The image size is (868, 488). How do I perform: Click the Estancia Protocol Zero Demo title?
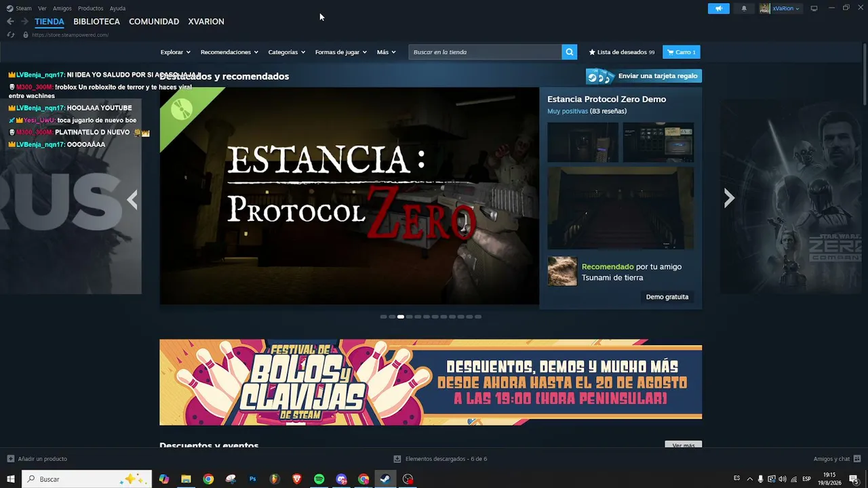point(606,99)
